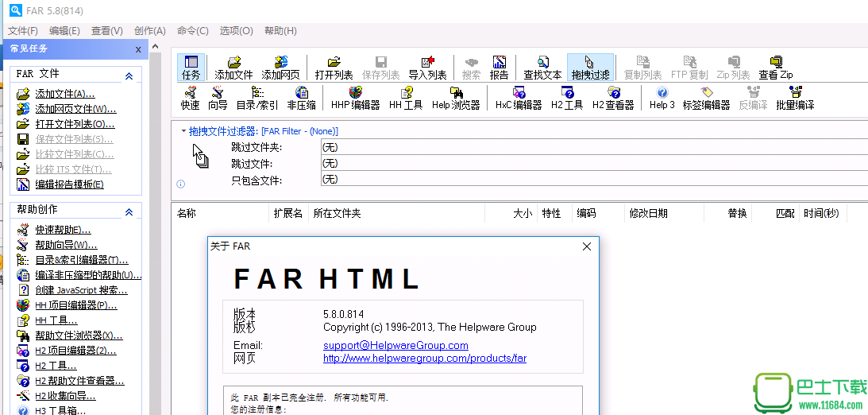This screenshot has width=868, height=415.
Task: Click the 非压缩 toolbar icon
Action: pos(302,98)
